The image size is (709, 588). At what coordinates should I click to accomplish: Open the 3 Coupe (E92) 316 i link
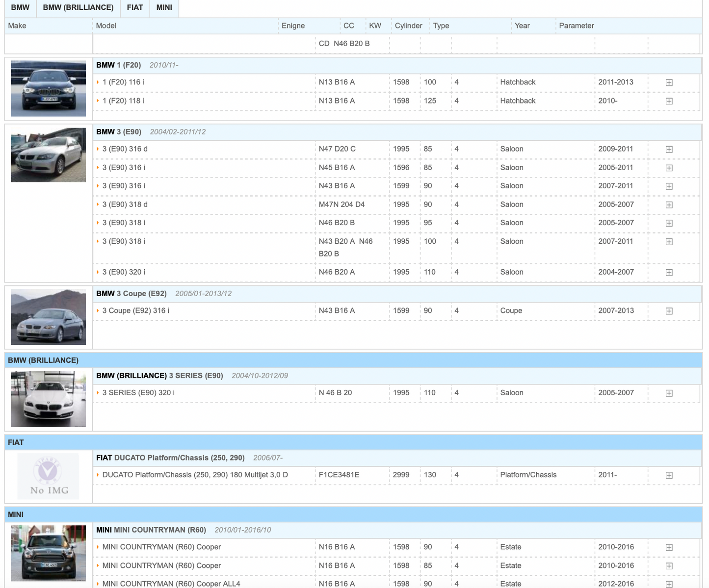click(136, 310)
